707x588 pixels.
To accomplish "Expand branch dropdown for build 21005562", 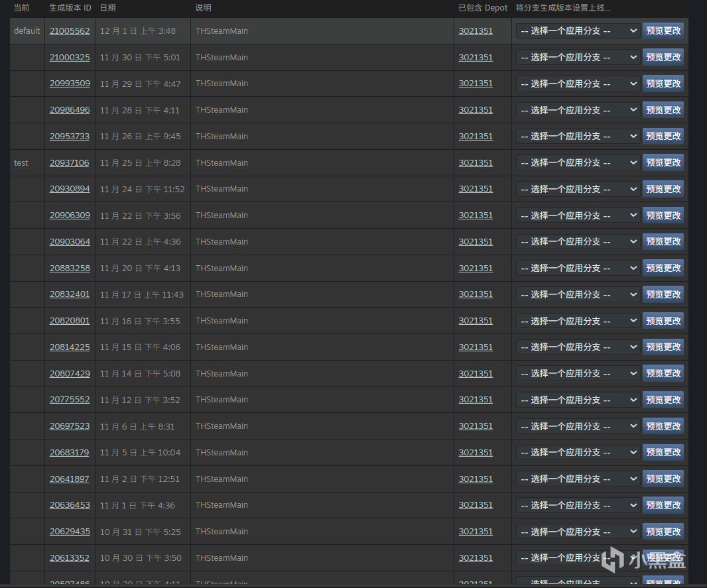I will 578,31.
